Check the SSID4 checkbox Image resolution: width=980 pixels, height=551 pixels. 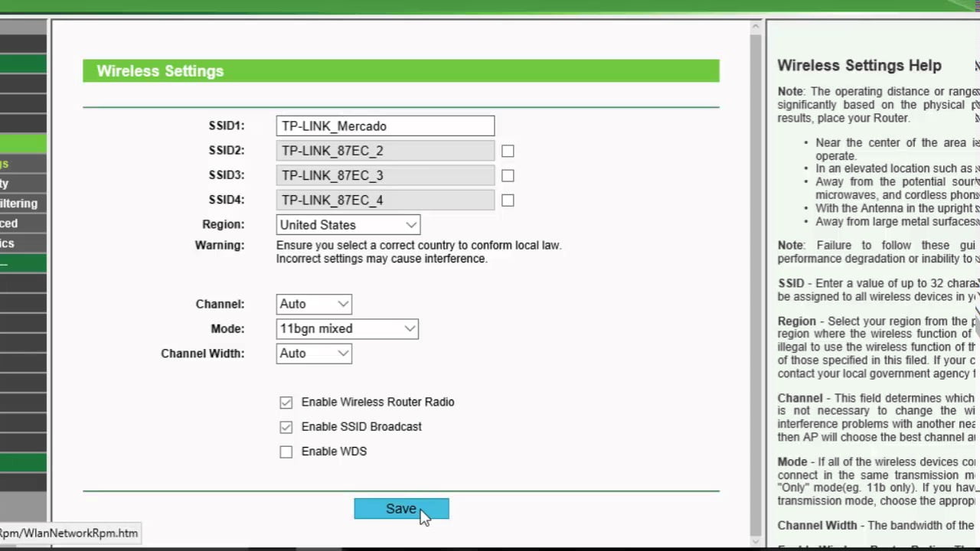(x=508, y=201)
